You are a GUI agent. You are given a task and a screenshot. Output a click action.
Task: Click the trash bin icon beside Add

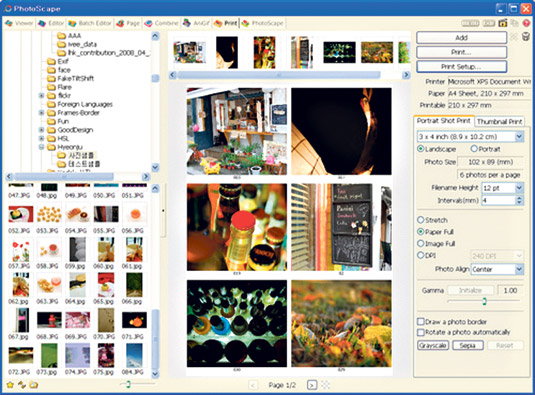click(x=526, y=36)
